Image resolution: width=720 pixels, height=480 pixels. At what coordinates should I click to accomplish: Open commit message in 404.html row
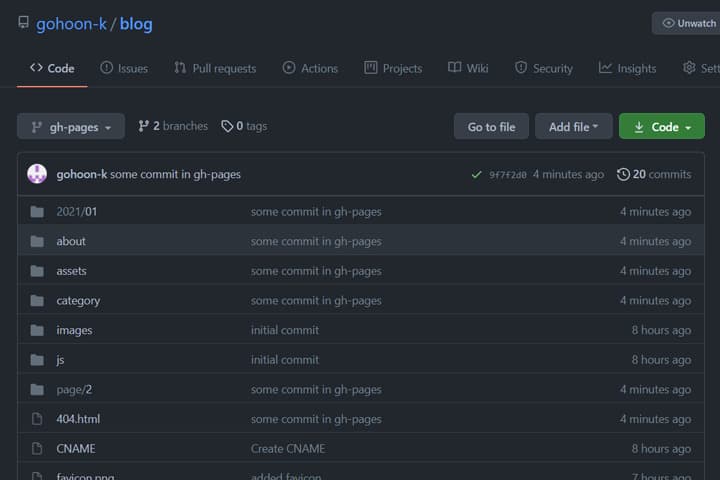(x=316, y=419)
